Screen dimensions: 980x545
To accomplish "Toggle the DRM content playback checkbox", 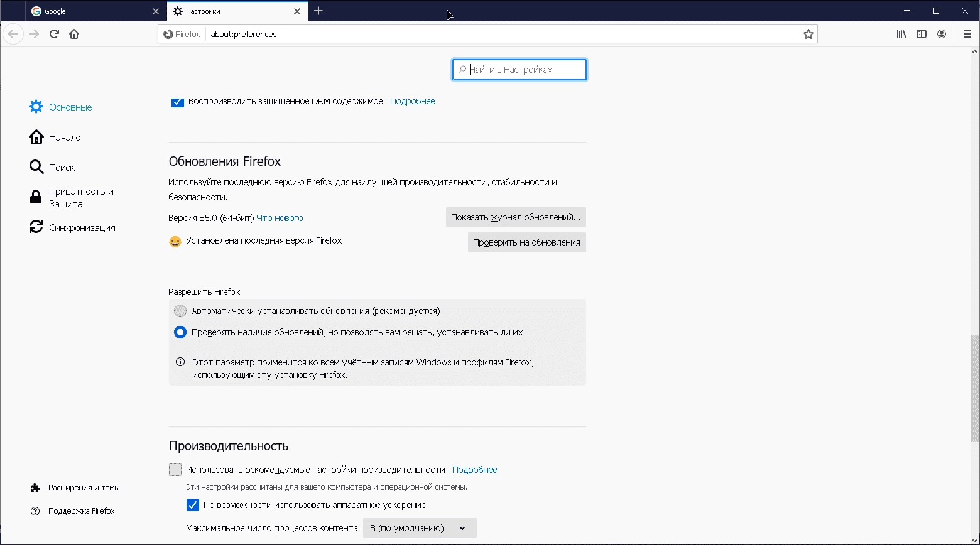I will click(178, 101).
